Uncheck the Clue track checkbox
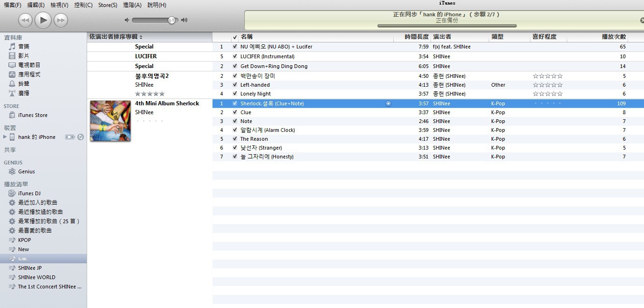 [235, 112]
